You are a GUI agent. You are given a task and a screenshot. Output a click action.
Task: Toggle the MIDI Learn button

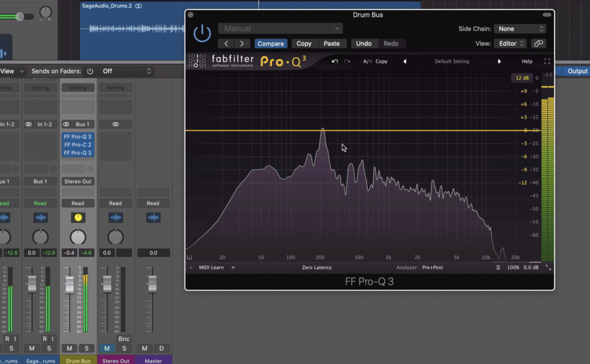[x=211, y=267]
